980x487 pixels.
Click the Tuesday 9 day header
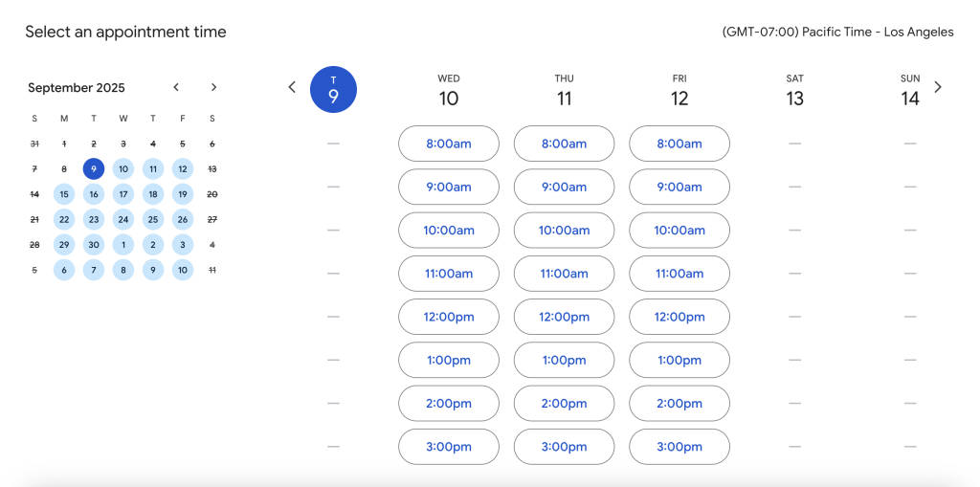[x=333, y=90]
